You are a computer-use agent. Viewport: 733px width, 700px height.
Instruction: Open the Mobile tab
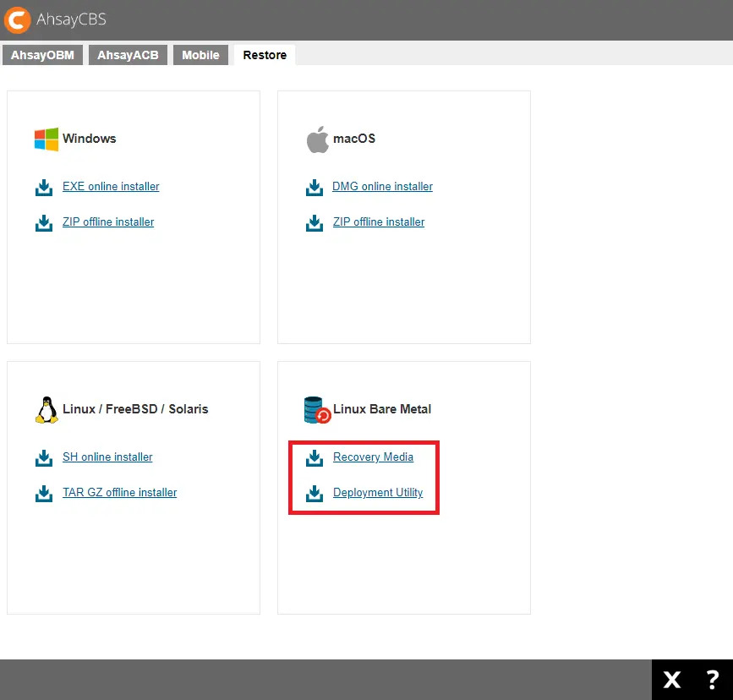[200, 55]
